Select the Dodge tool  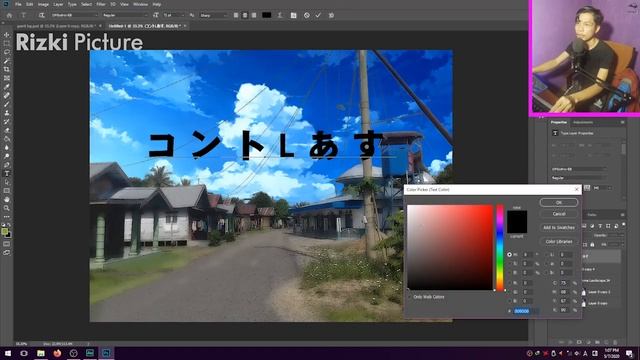(x=7, y=156)
